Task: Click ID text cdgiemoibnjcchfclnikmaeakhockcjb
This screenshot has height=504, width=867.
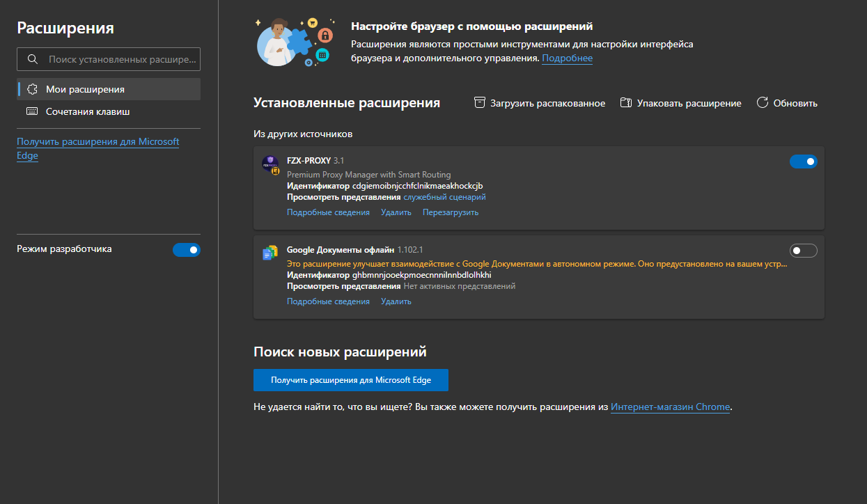Action: [417, 186]
